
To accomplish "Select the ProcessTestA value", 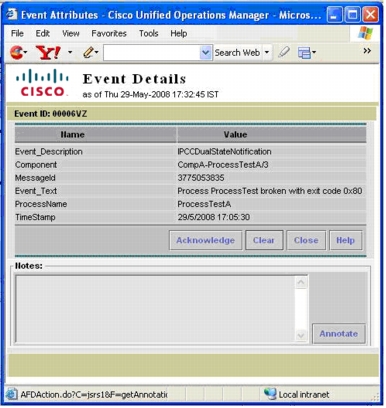I will click(204, 204).
